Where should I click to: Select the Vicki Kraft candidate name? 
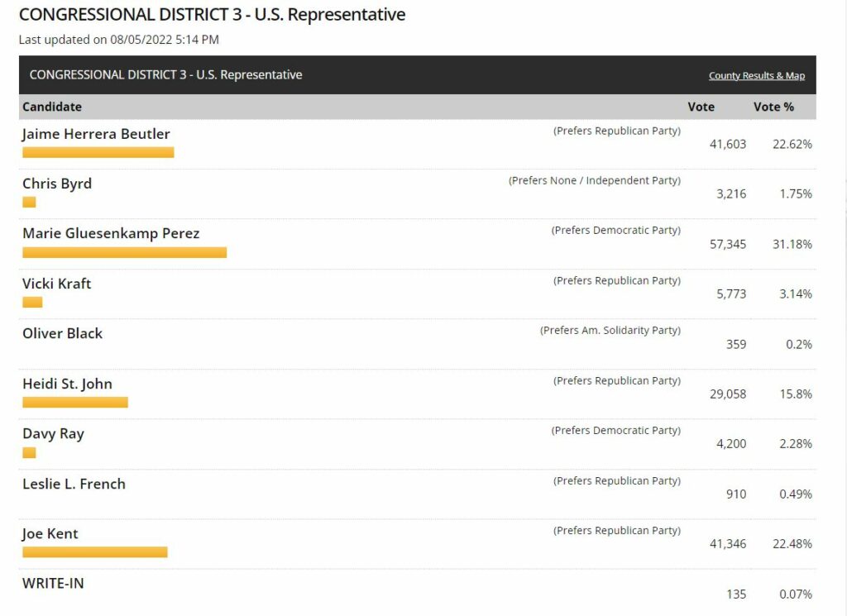click(57, 284)
